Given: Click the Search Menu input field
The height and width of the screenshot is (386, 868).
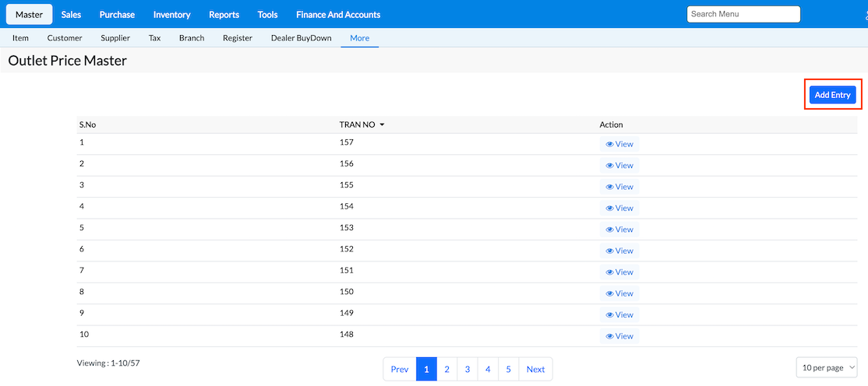Looking at the screenshot, I should 743,14.
